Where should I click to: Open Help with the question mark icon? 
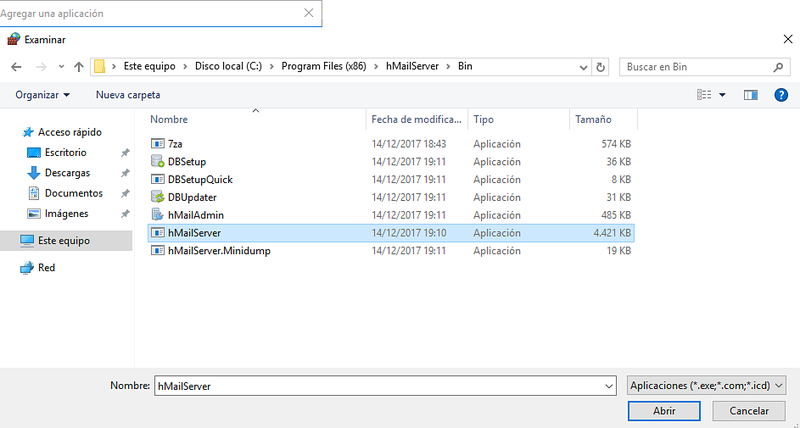click(781, 95)
